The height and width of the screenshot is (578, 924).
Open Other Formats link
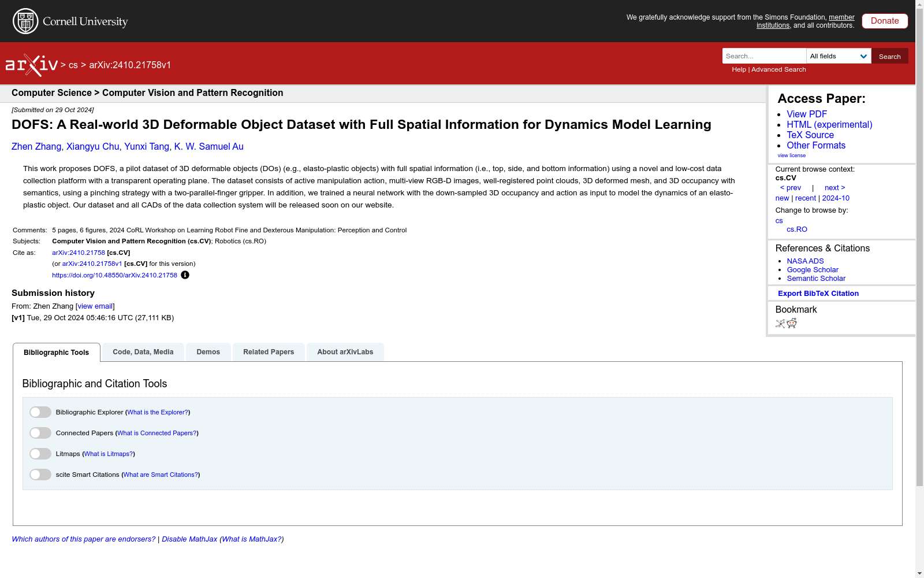click(816, 146)
